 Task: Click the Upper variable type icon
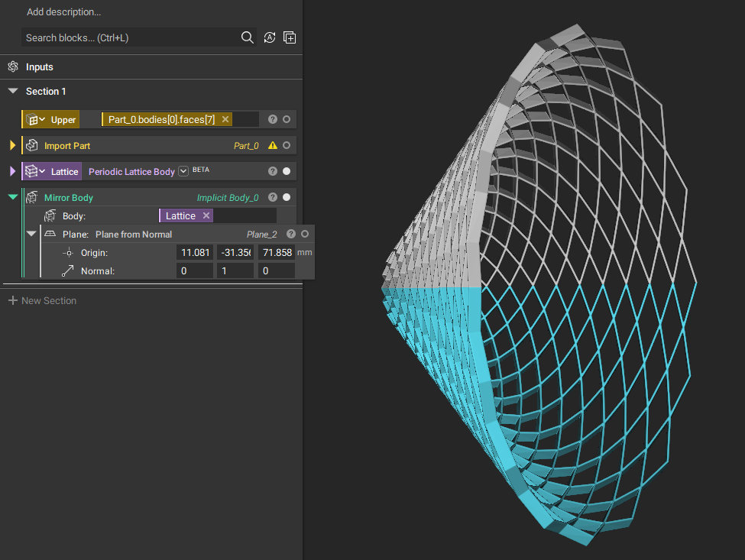click(32, 120)
